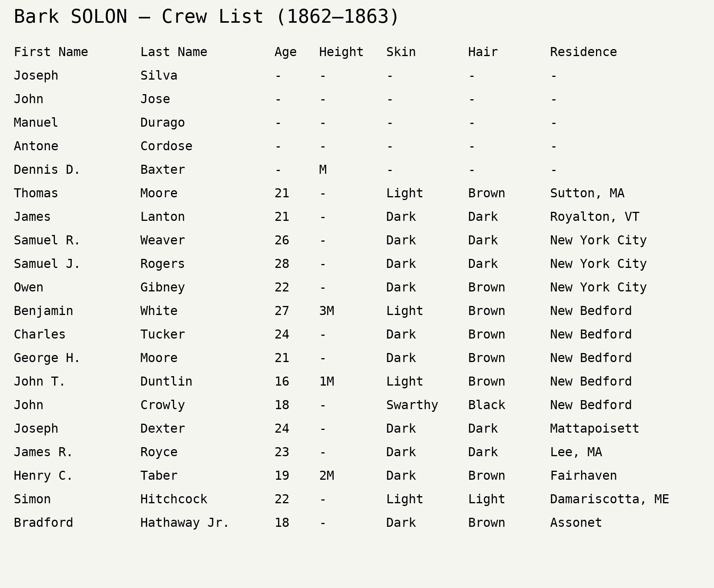Select the Skin column header
714x588 pixels.
pos(401,52)
